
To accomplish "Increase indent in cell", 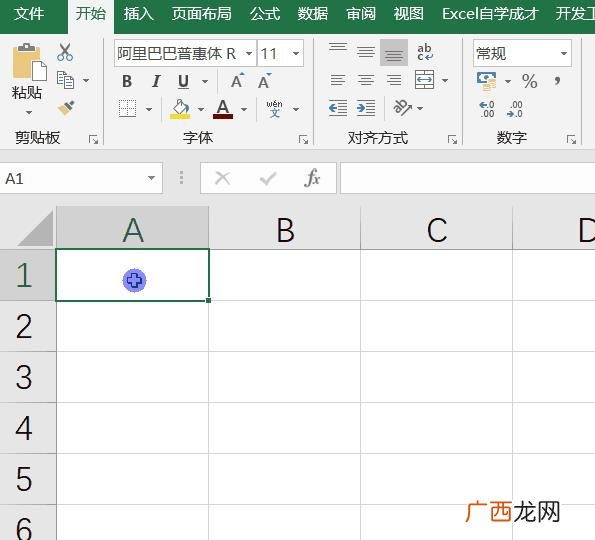I will click(366, 109).
